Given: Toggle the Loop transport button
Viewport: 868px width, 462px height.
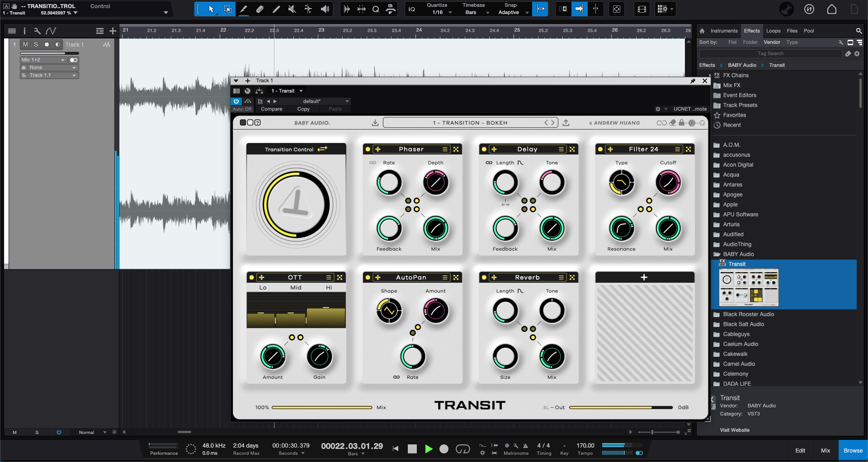Looking at the screenshot, I should tap(462, 449).
